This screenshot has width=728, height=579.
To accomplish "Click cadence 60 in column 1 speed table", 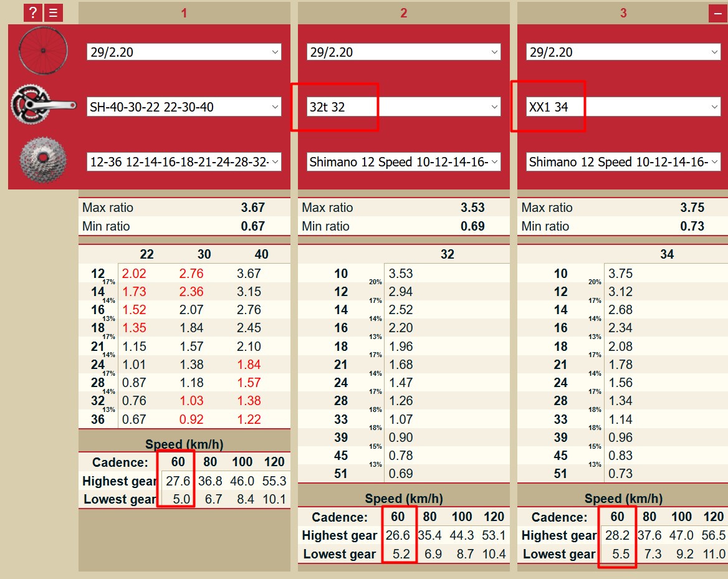I will (x=178, y=462).
